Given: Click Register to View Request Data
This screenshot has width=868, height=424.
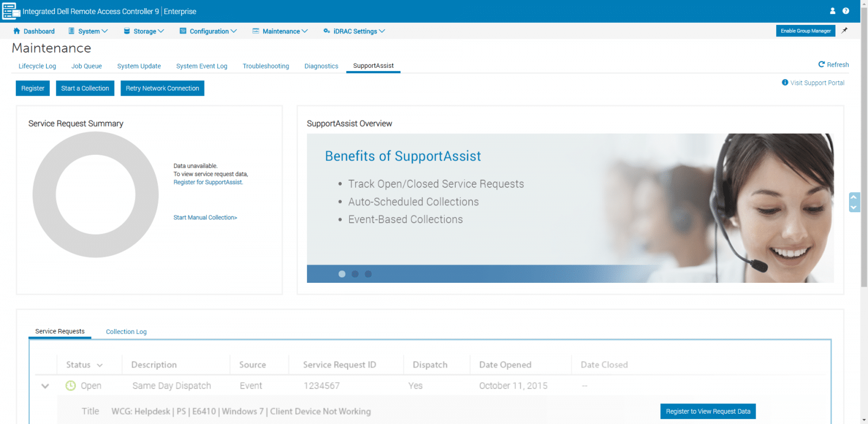Looking at the screenshot, I should tap(708, 412).
